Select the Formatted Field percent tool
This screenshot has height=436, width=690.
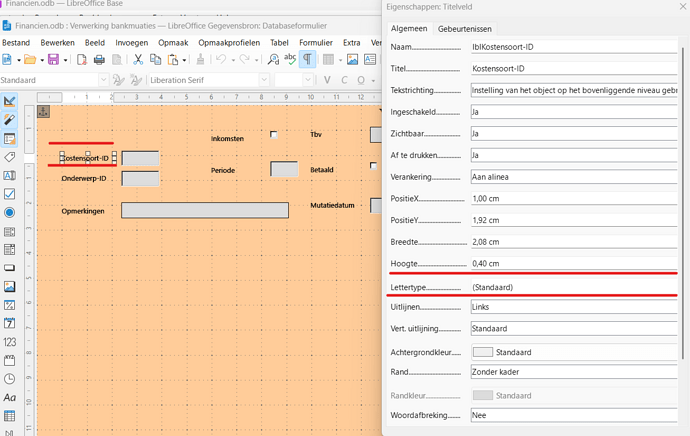point(9,305)
